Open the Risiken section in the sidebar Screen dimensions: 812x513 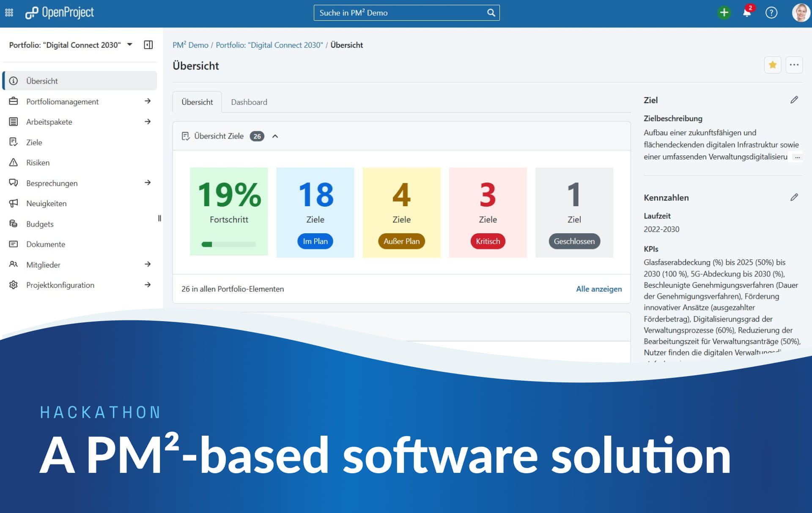click(x=38, y=163)
